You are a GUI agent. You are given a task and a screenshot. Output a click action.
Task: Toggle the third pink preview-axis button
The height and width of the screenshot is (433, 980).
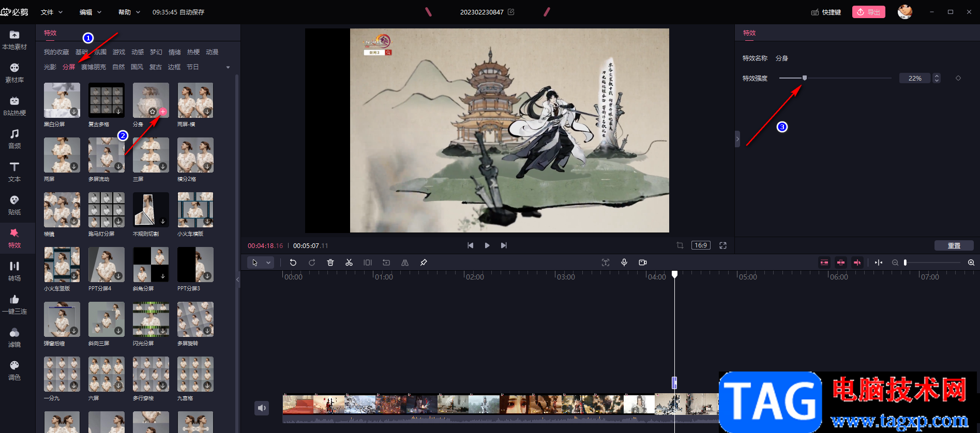[x=857, y=262]
